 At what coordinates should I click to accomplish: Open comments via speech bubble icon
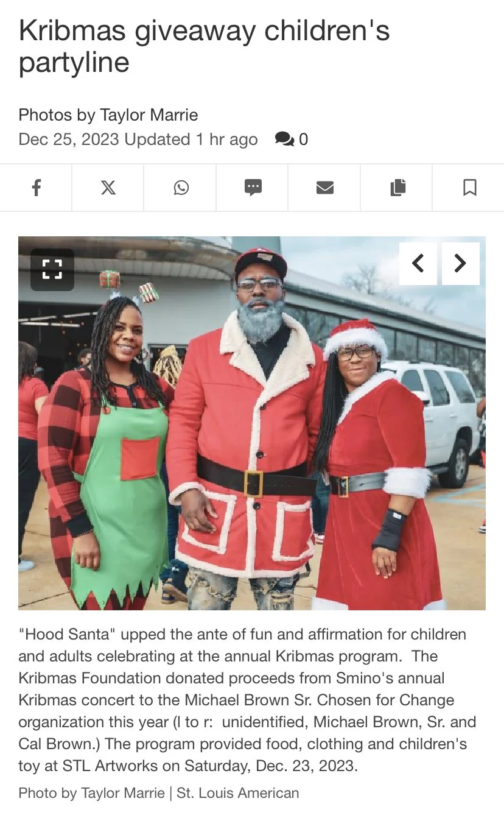(284, 139)
